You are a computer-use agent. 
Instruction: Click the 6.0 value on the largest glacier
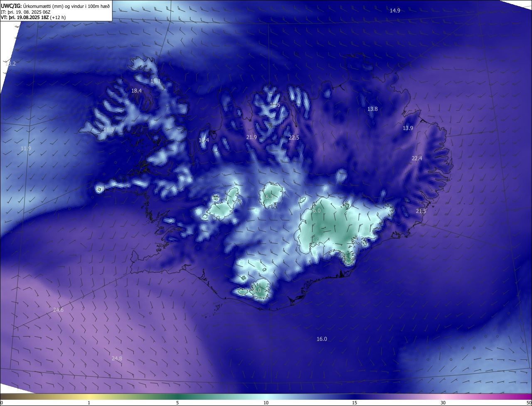click(316, 211)
